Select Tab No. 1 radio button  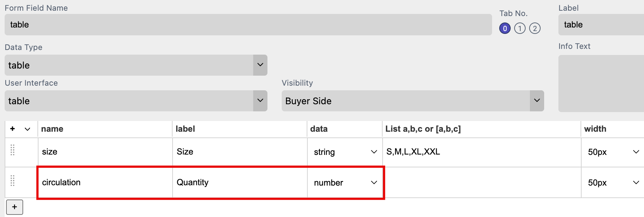pyautogui.click(x=520, y=28)
